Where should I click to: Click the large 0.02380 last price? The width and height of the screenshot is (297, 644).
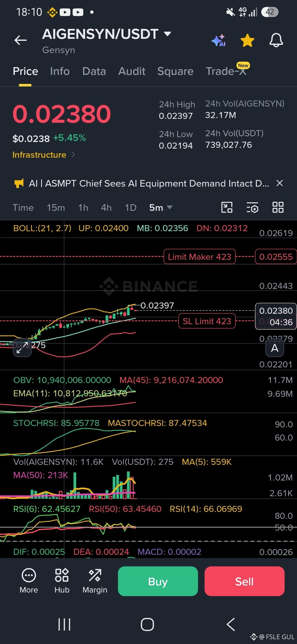62,114
